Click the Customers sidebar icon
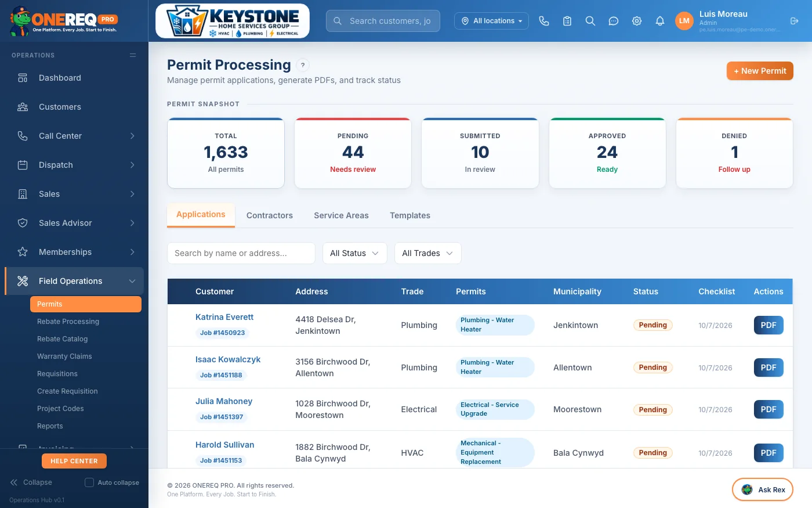The image size is (812, 508). (23, 107)
